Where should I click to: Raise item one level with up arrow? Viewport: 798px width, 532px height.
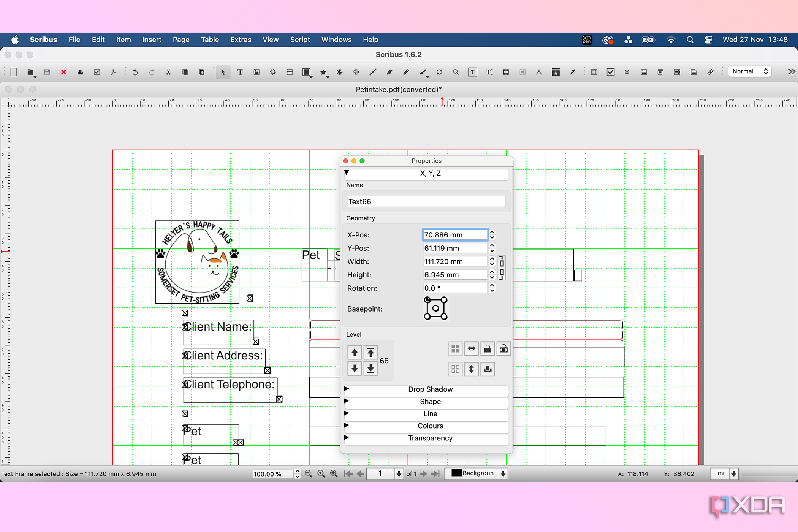355,353
